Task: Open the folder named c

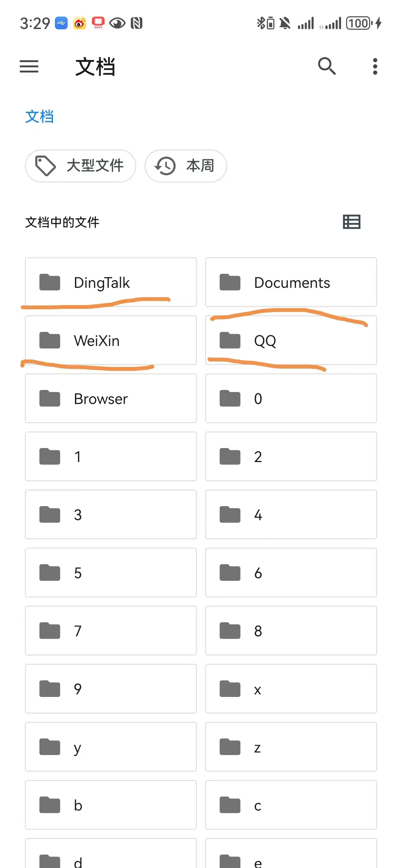Action: point(291,804)
